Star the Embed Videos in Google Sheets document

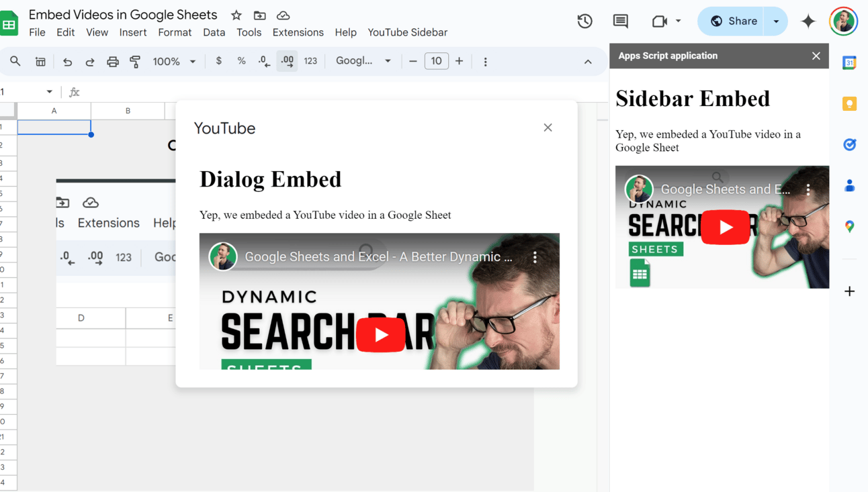(x=236, y=15)
